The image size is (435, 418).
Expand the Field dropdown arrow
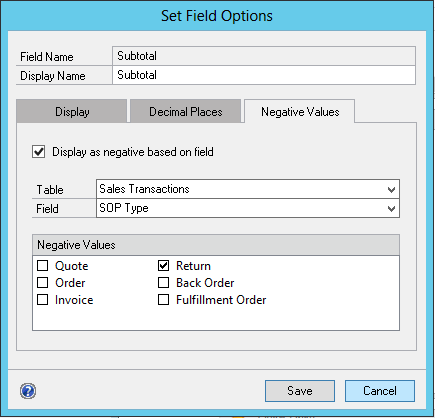(x=391, y=209)
